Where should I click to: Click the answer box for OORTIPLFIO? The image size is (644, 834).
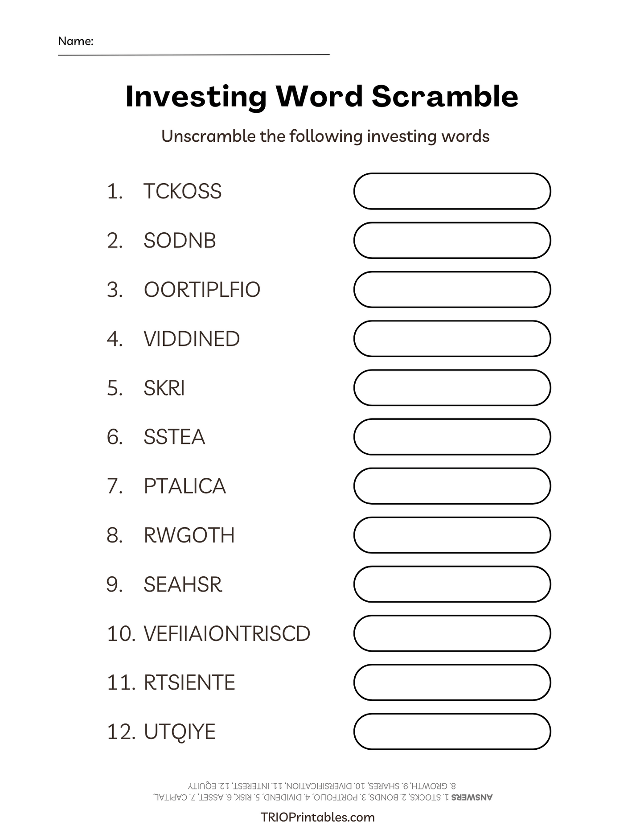[x=452, y=289]
